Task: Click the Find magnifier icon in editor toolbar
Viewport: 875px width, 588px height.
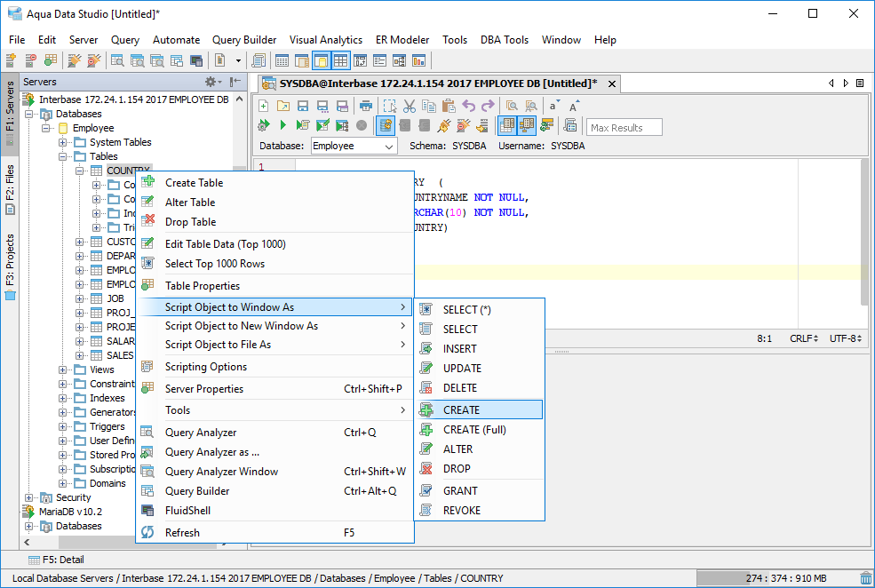Action: [x=511, y=106]
